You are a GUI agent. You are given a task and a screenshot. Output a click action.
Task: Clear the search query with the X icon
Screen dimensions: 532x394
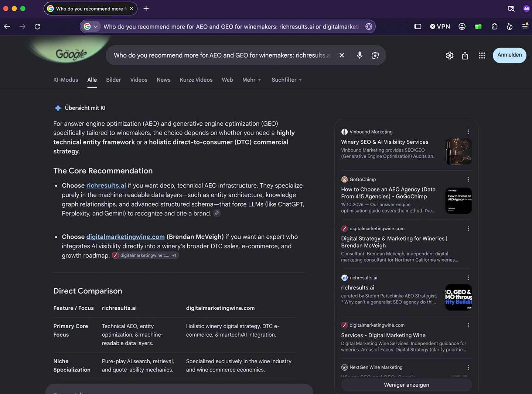point(342,55)
